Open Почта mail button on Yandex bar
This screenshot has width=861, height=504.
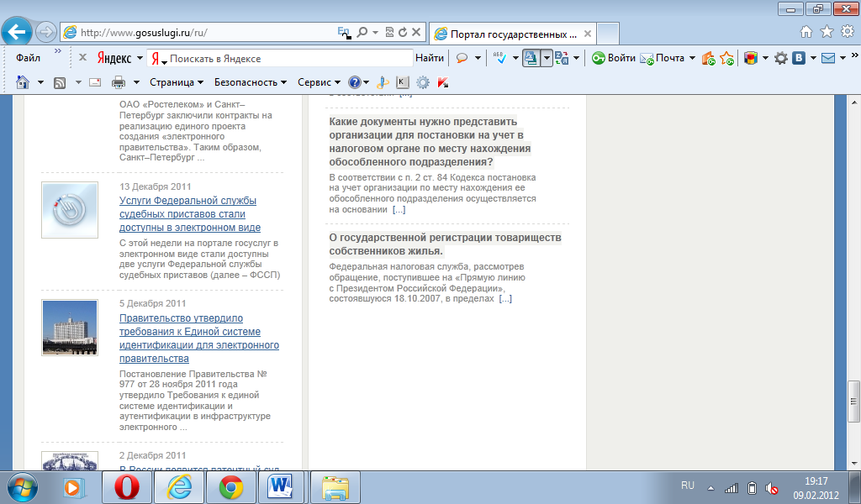coord(663,58)
